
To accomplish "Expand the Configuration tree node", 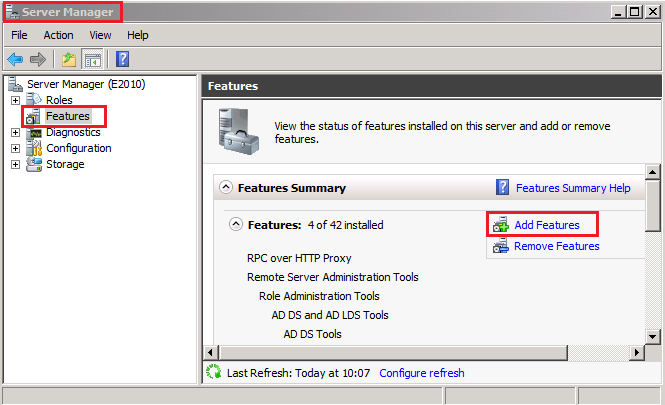I will (15, 148).
